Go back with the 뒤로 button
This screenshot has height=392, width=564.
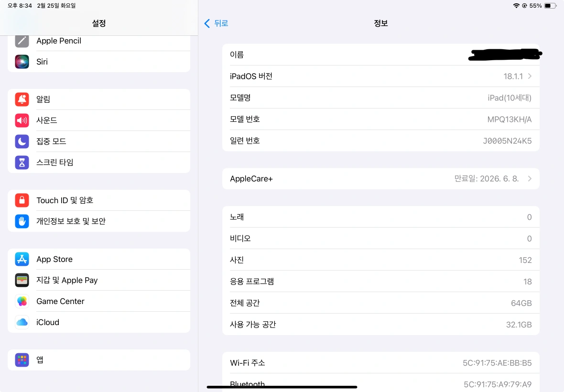click(216, 23)
